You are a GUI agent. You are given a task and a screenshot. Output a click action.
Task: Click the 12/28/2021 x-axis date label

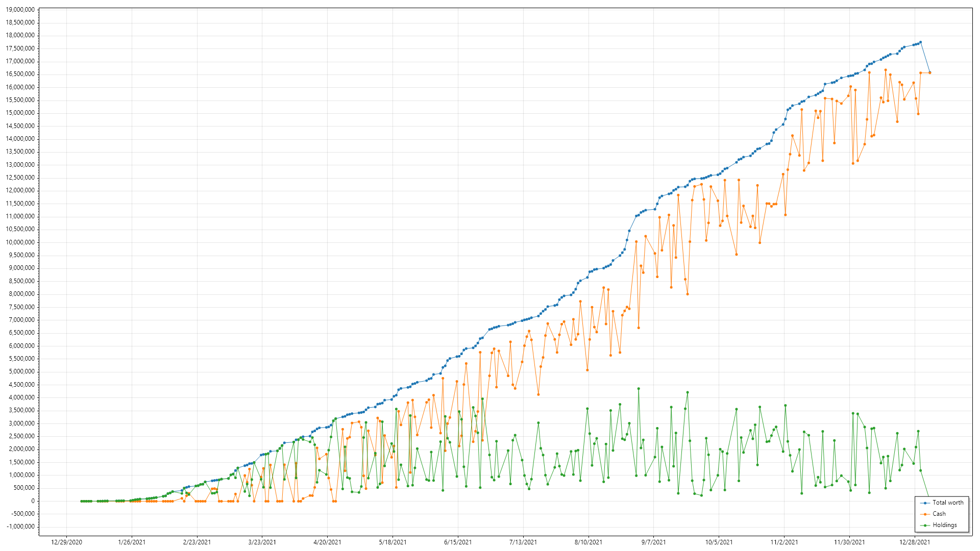click(x=914, y=542)
